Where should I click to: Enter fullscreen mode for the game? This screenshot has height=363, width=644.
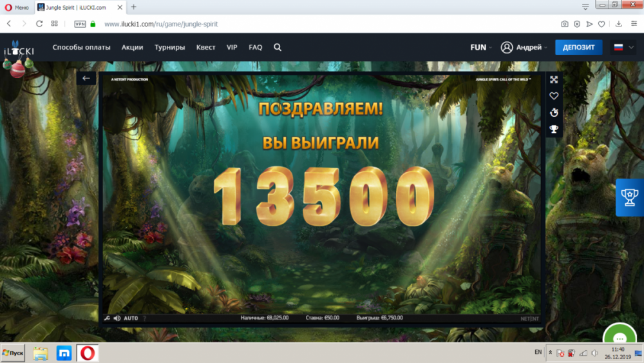coord(553,79)
